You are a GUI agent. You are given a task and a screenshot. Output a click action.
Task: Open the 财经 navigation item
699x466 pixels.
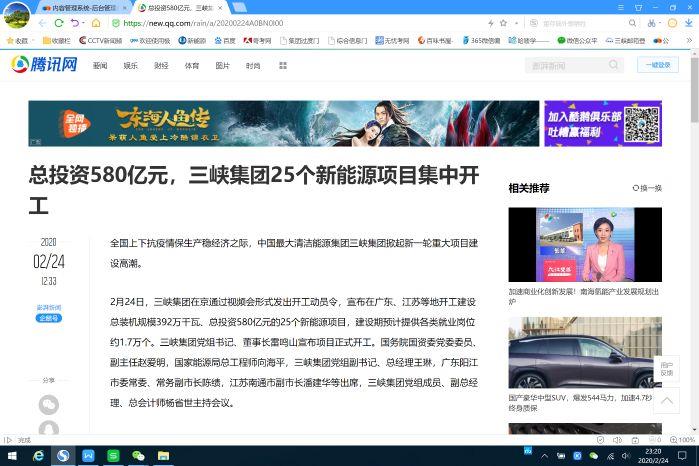(x=161, y=66)
